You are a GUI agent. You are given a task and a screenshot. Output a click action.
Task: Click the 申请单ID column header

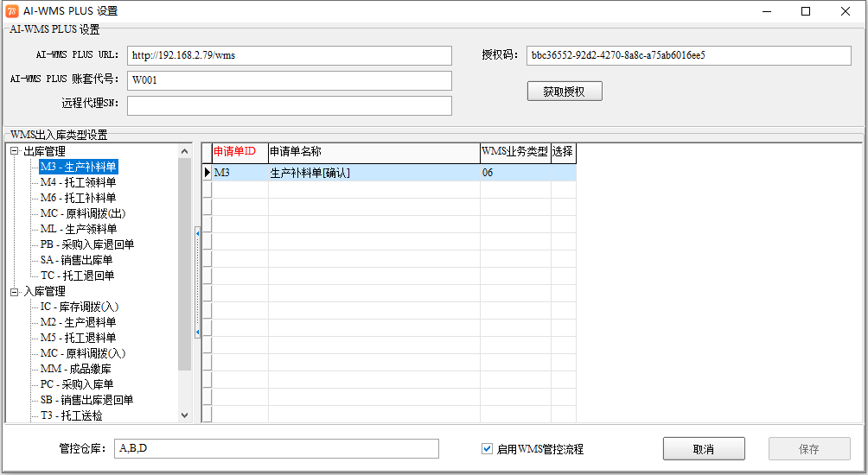click(x=240, y=151)
